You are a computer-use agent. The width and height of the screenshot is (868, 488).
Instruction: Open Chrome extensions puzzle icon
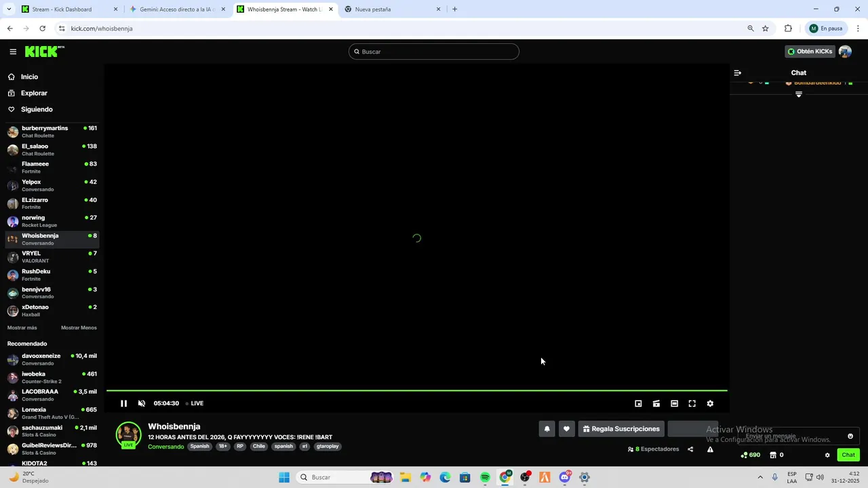[788, 28]
